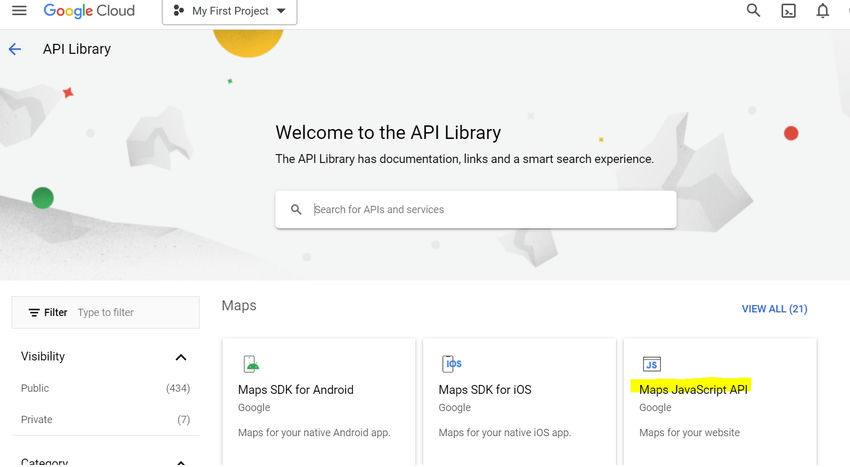Open the Maps SDK for Android card
Screen dimensions: 850x467
(x=319, y=402)
